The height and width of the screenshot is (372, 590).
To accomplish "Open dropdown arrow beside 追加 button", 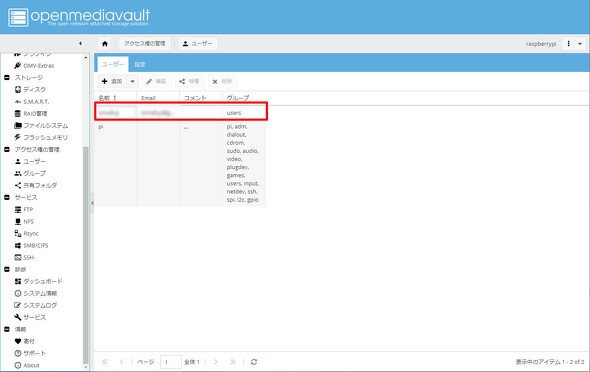I will 132,81.
